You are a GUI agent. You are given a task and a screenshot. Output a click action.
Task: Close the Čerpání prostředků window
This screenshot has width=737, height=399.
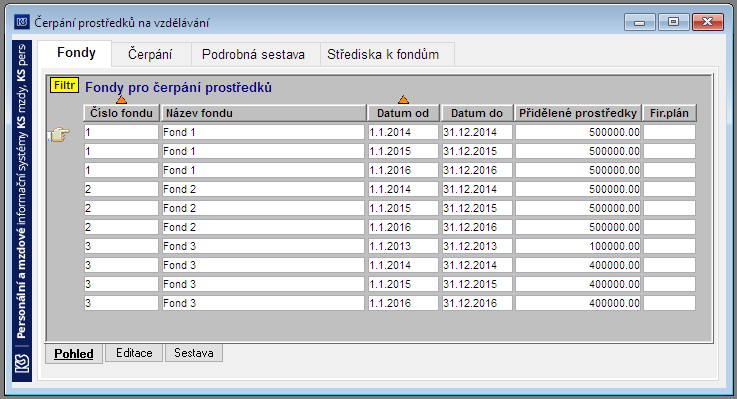pos(708,22)
